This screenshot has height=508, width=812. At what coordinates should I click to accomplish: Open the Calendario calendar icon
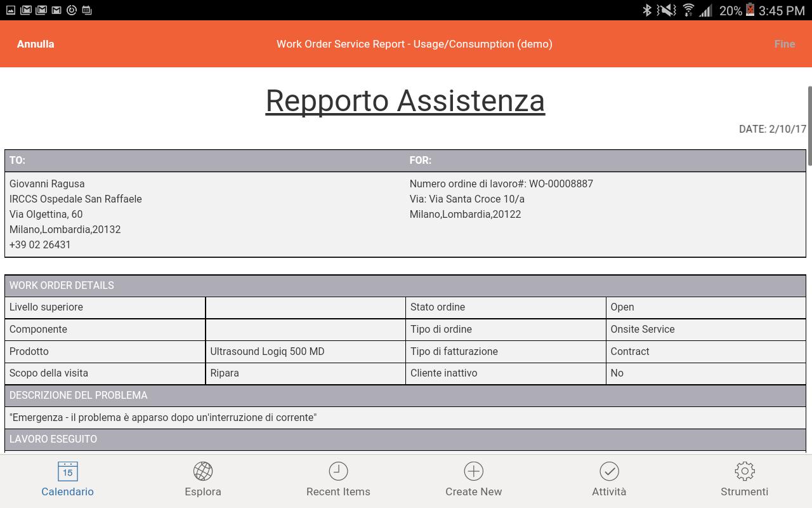[67, 471]
